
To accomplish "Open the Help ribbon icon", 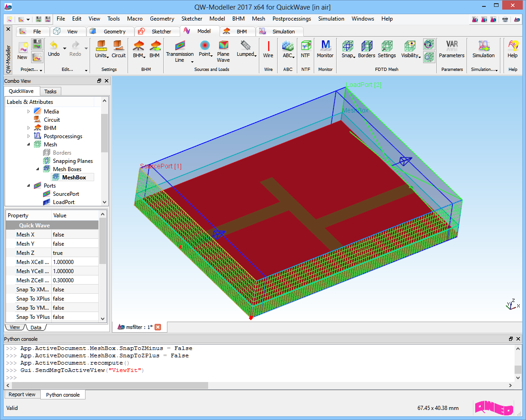I will click(x=513, y=46).
